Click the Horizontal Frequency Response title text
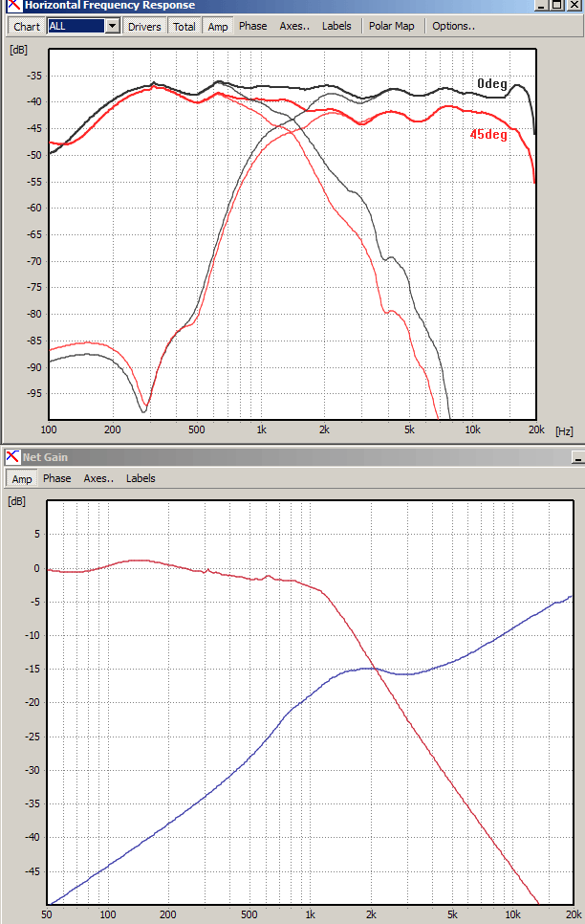The height and width of the screenshot is (924, 585). click(110, 6)
